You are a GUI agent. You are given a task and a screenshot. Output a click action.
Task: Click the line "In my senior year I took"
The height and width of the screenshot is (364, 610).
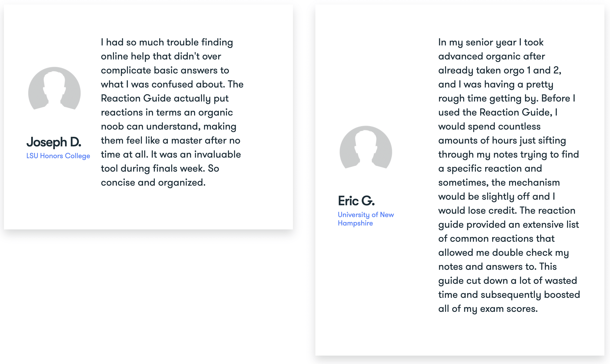(491, 42)
